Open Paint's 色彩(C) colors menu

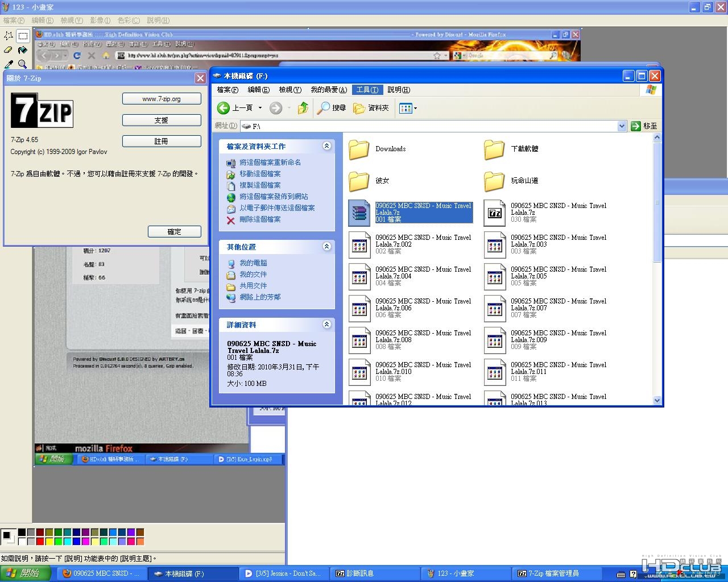point(129,20)
